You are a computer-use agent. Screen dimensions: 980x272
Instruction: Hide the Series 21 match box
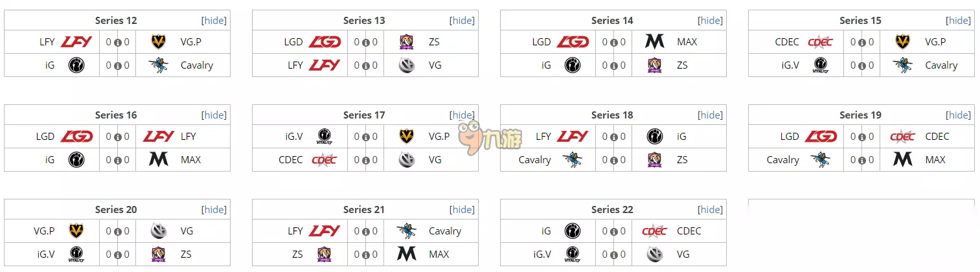[462, 210]
